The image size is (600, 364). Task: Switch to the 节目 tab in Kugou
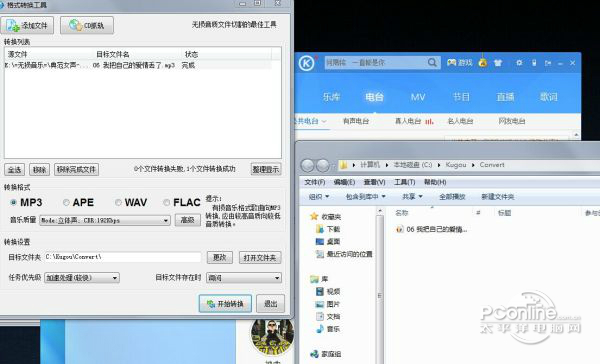461,97
